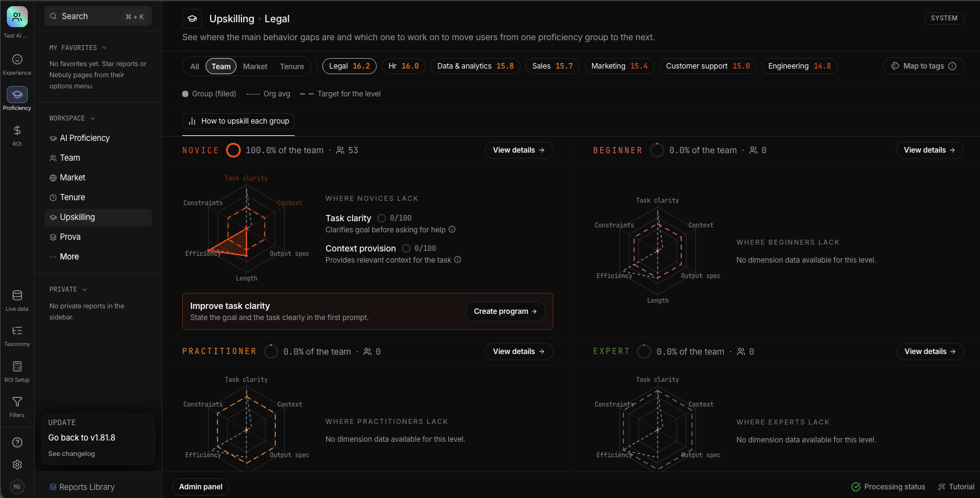Click the MG user avatar
980x498 pixels.
coord(17,487)
